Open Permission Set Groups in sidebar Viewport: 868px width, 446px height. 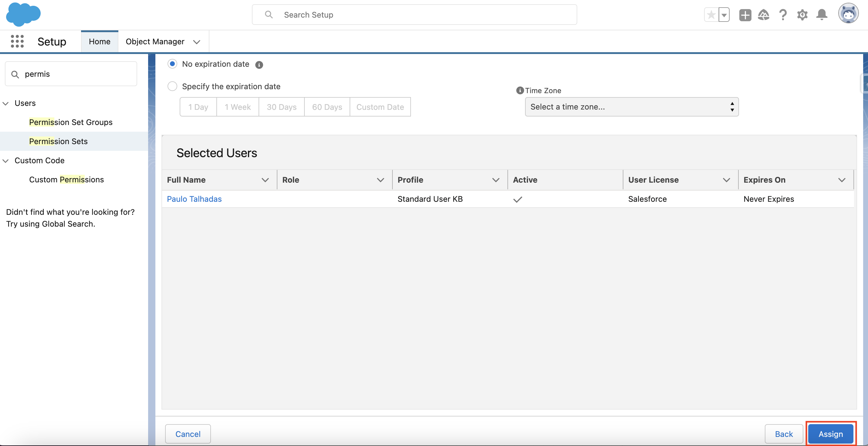tap(71, 122)
